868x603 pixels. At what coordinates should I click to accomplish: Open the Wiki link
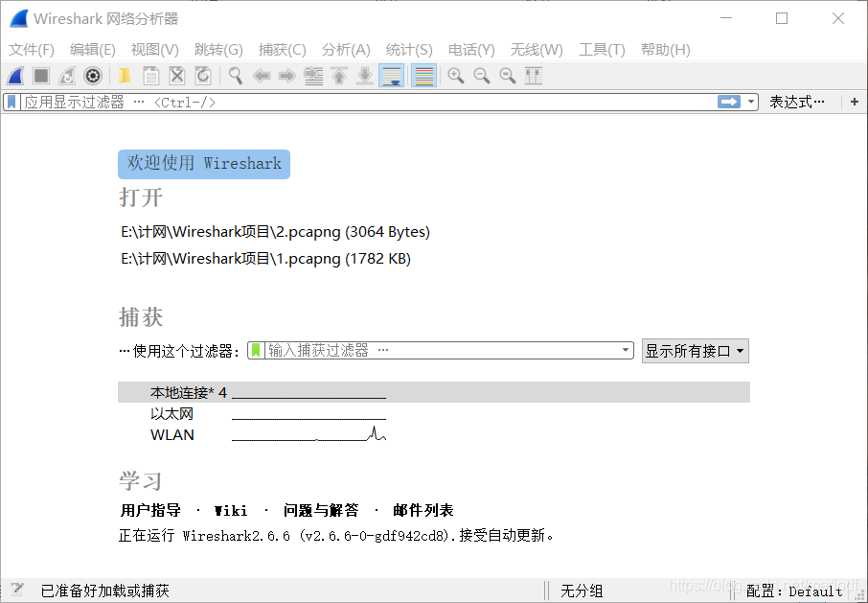[x=231, y=510]
